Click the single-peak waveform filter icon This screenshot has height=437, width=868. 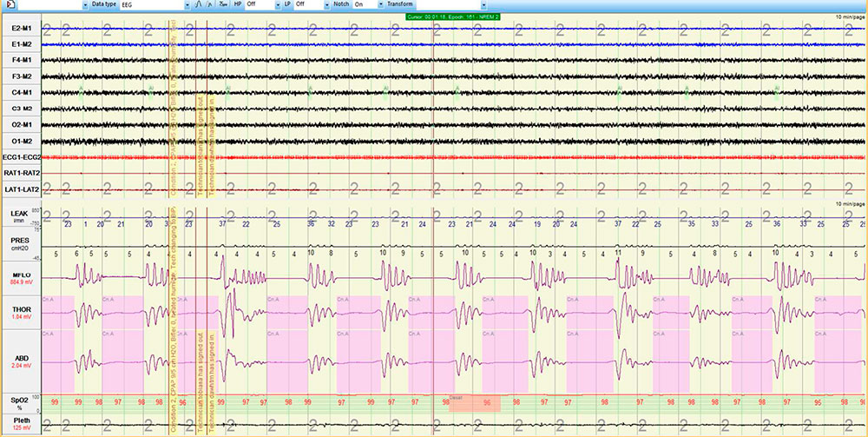tap(198, 3)
